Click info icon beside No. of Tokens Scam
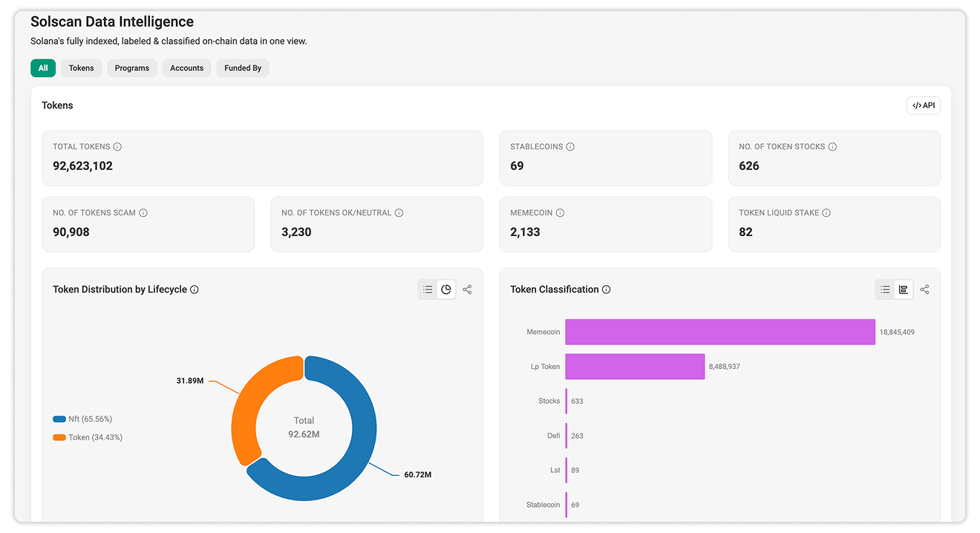980x533 pixels. [143, 213]
